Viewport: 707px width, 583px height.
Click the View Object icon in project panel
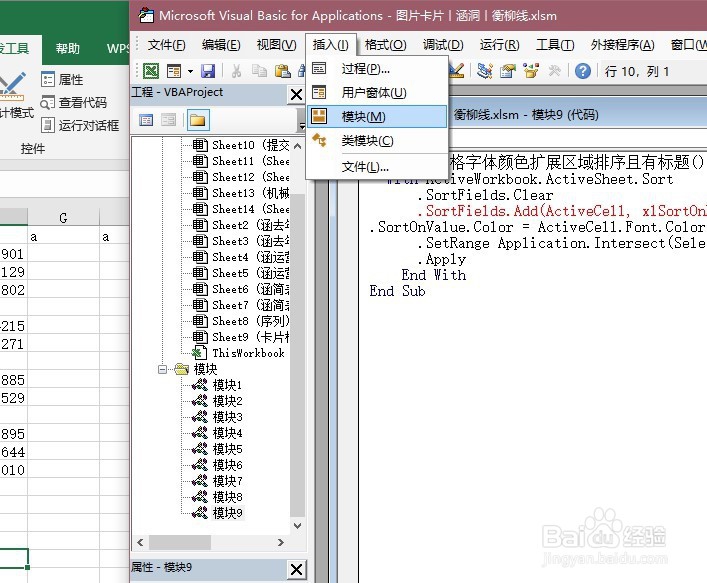pos(169,120)
